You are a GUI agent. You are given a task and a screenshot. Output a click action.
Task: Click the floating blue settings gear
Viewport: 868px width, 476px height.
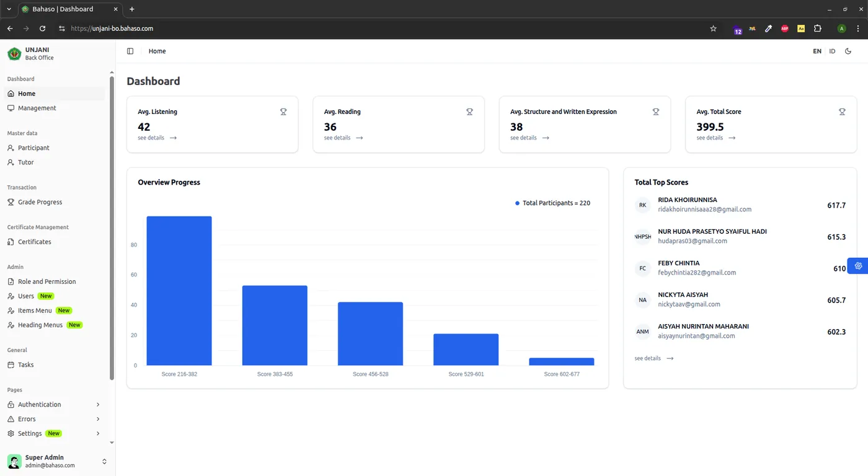(x=858, y=266)
